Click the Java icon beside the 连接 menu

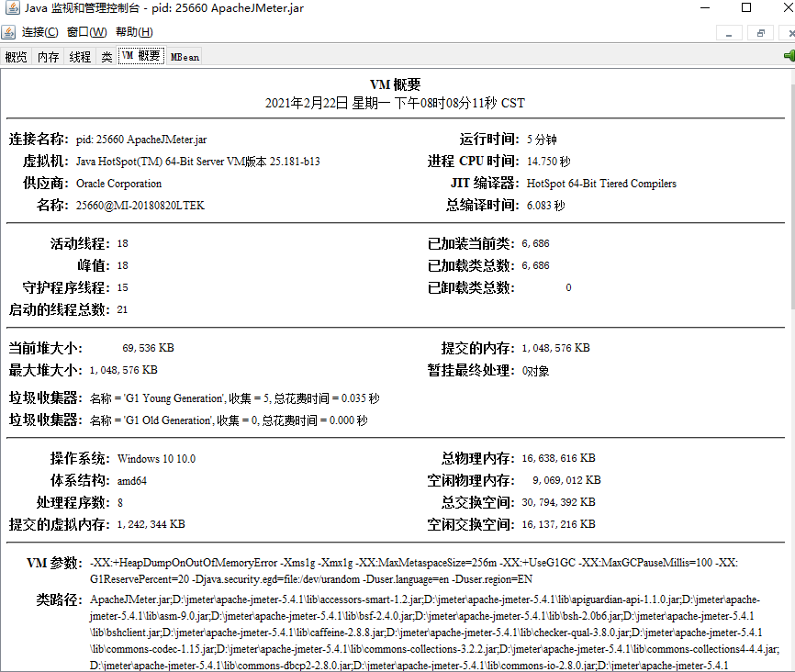click(x=8, y=32)
